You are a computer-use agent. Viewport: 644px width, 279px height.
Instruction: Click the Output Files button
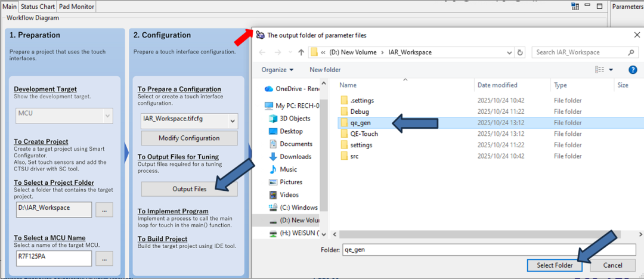190,189
